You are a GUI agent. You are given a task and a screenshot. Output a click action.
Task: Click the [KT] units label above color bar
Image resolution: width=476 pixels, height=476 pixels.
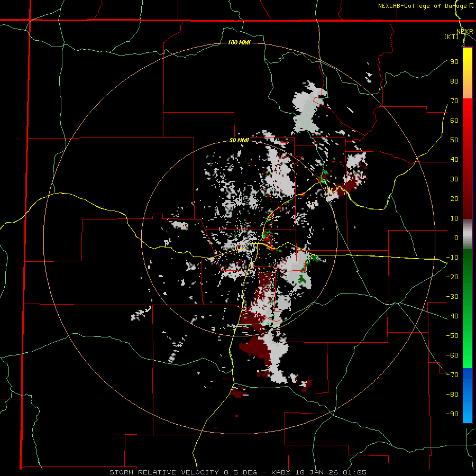click(451, 36)
